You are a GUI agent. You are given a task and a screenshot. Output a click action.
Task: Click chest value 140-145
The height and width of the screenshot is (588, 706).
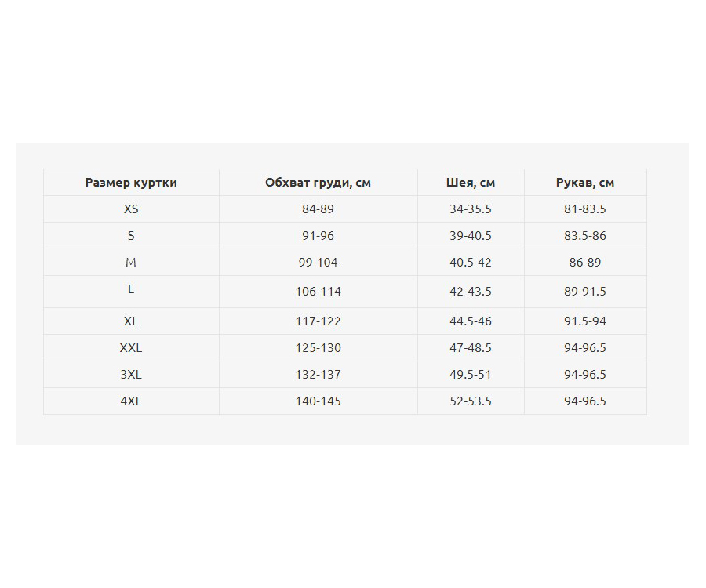point(318,401)
